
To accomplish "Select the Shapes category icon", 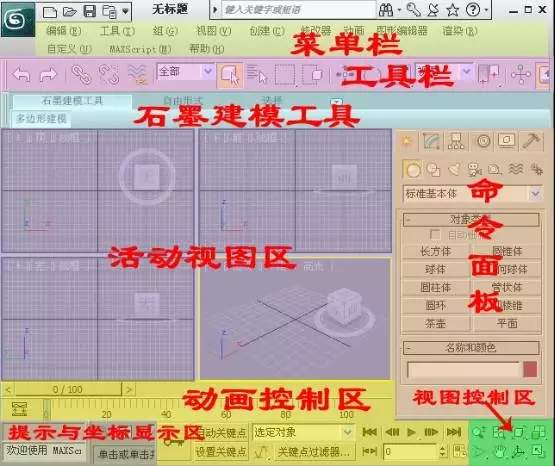I will click(x=433, y=169).
